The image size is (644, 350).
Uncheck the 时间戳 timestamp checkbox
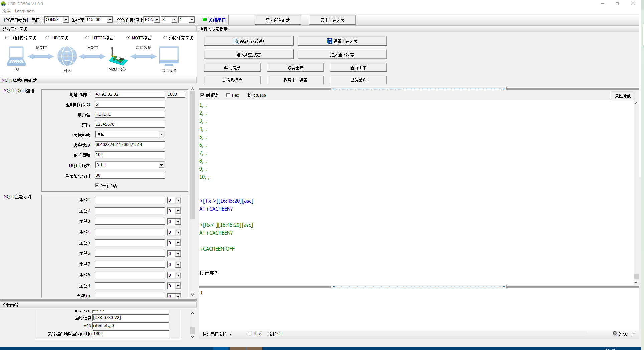click(202, 95)
